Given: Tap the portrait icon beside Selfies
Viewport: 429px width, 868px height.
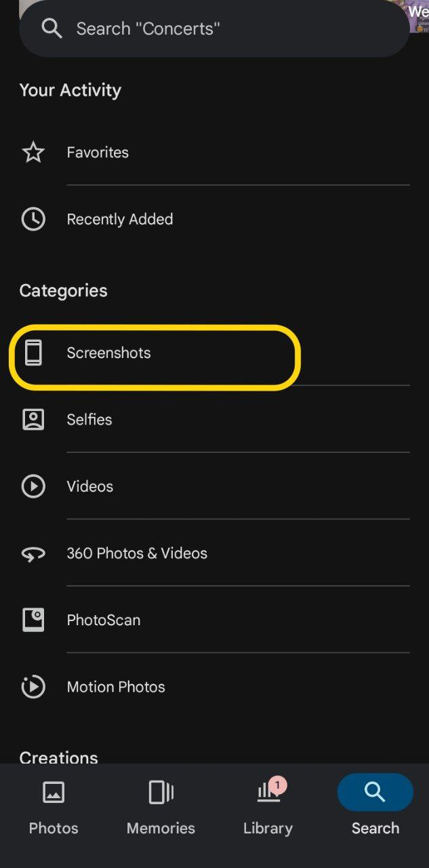Looking at the screenshot, I should [x=33, y=420].
